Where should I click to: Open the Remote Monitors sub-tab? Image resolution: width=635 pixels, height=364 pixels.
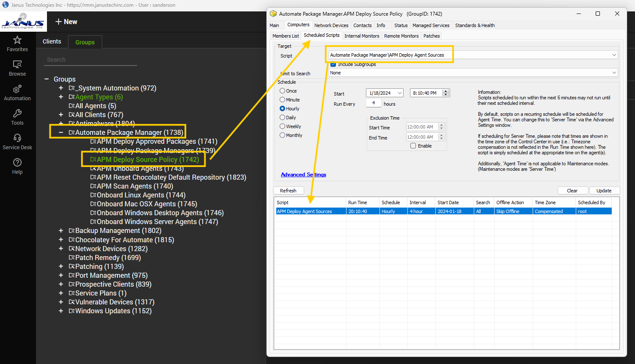(401, 36)
